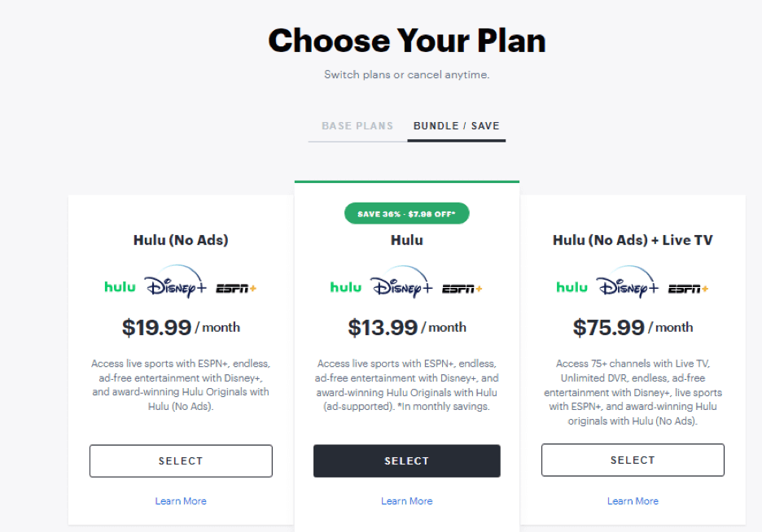
Task: Select the discounted Hulu bundle plan
Action: pos(406,460)
